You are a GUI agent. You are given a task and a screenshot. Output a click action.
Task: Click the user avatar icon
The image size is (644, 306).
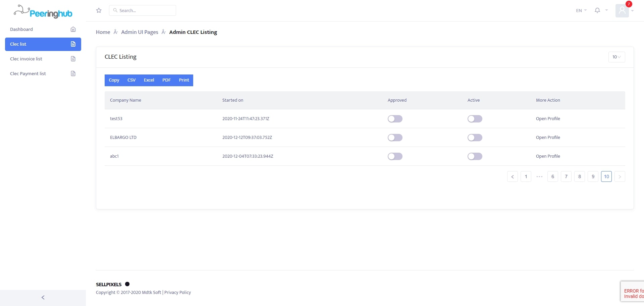[x=622, y=11]
